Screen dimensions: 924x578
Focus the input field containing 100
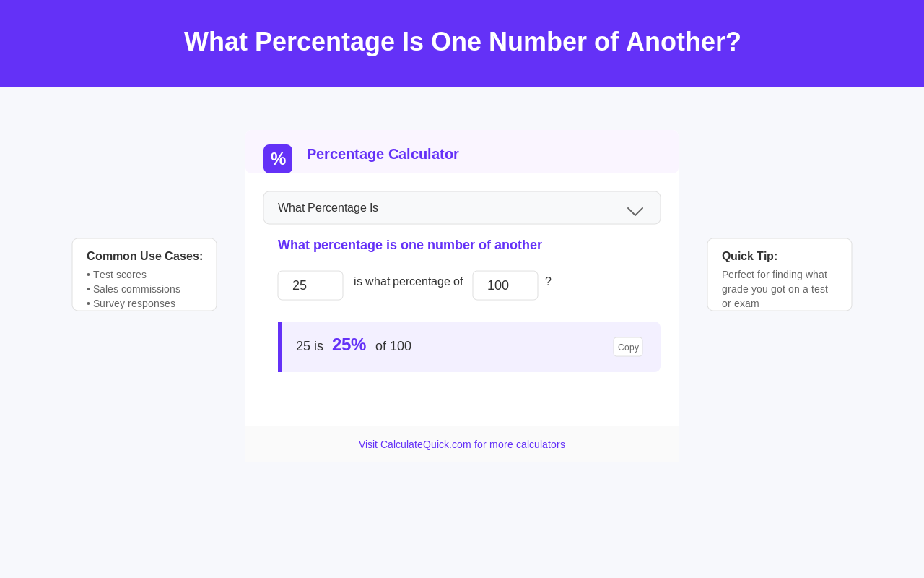coord(505,285)
